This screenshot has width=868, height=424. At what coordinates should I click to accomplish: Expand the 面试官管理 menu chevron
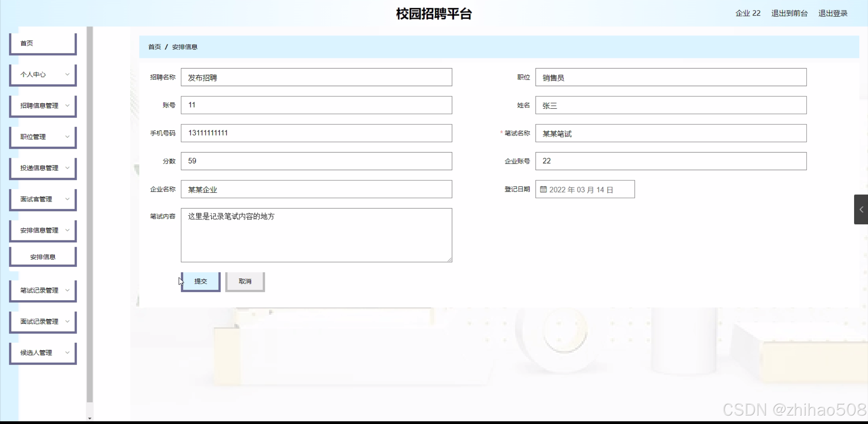pyautogui.click(x=67, y=199)
